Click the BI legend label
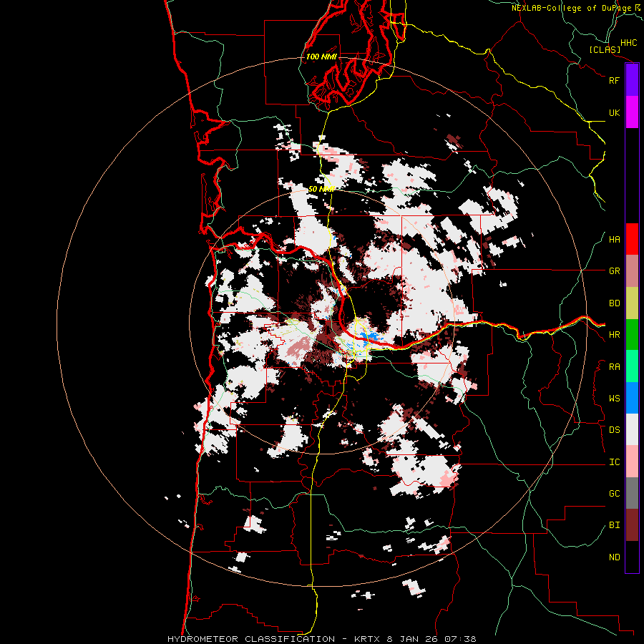This screenshot has width=644, height=644. tap(614, 525)
